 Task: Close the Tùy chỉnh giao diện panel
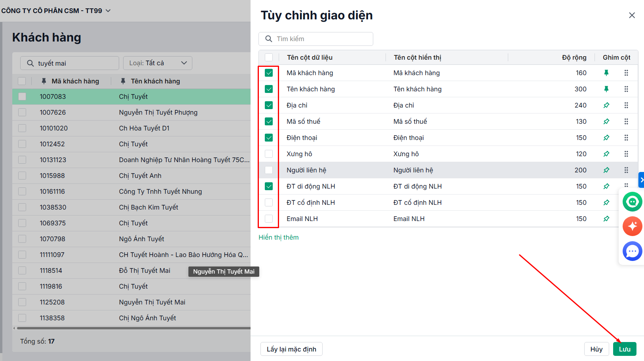click(632, 15)
